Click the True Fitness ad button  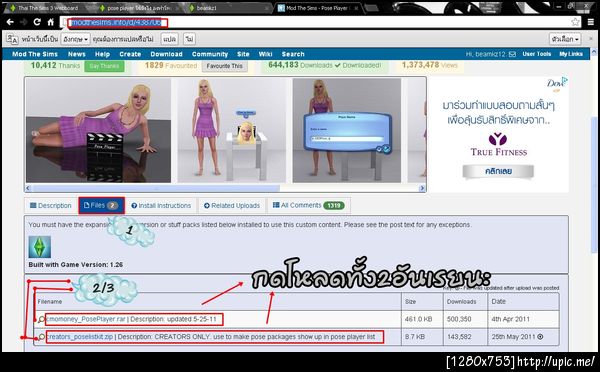tap(498, 171)
